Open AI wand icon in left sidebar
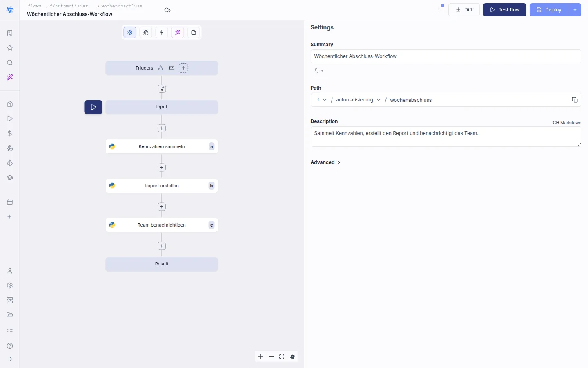Viewport: 588px width, 368px height. [x=10, y=77]
